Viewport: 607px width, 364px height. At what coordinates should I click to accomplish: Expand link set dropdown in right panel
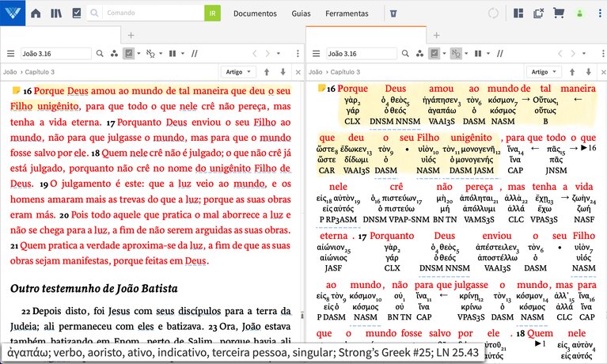(x=466, y=54)
